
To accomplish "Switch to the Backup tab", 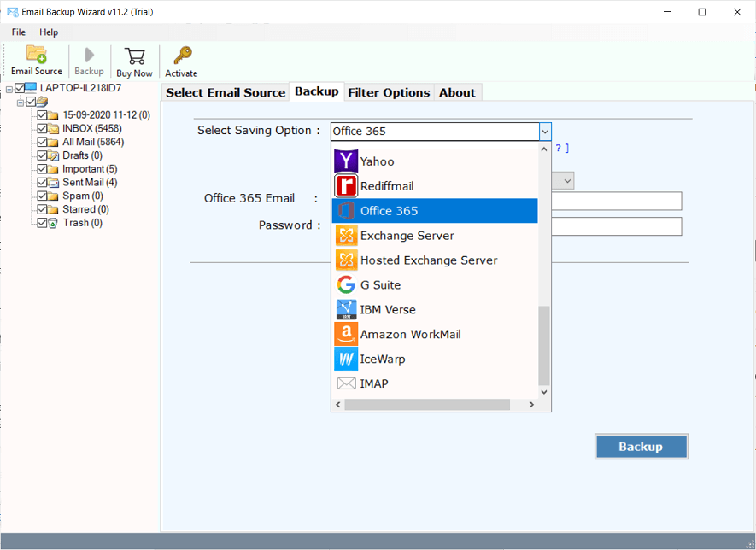I will (317, 91).
